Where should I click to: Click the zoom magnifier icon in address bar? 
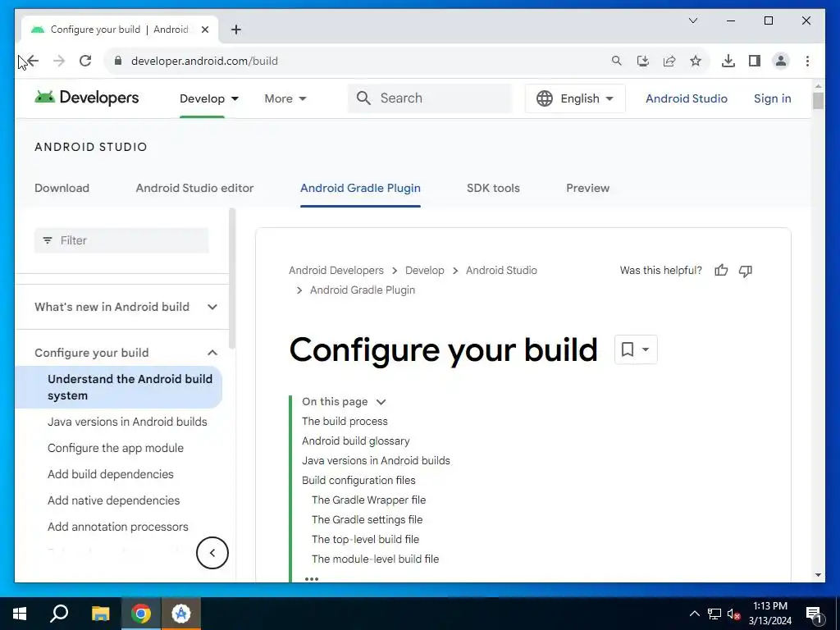tap(617, 61)
